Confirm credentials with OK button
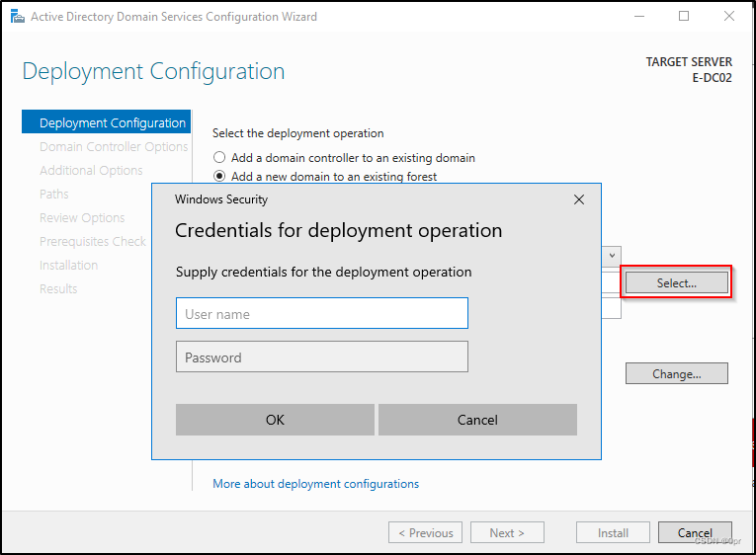The image size is (756, 555). [275, 420]
